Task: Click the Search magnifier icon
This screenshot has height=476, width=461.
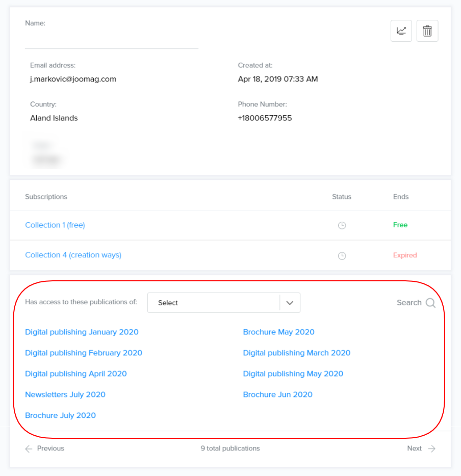Action: pyautogui.click(x=430, y=303)
